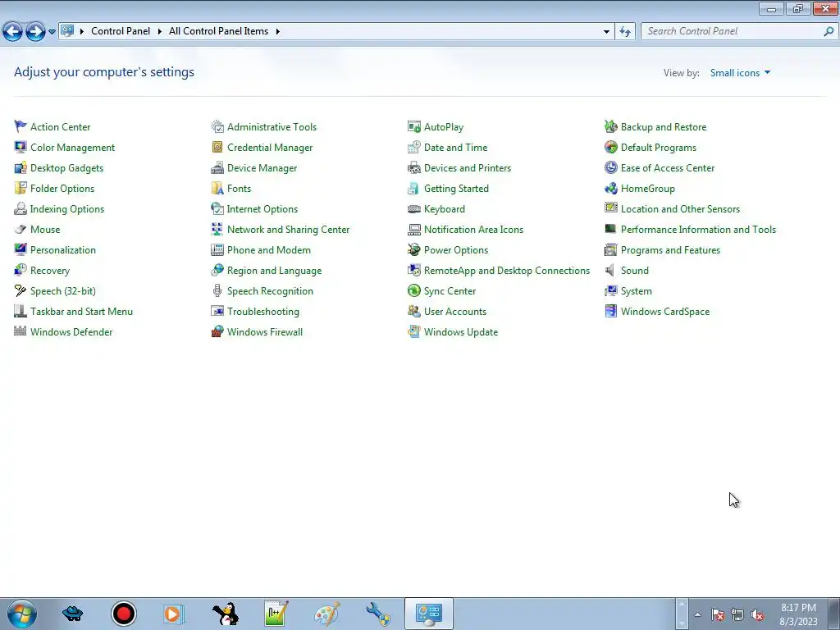Open the Getting Started link

coord(456,189)
